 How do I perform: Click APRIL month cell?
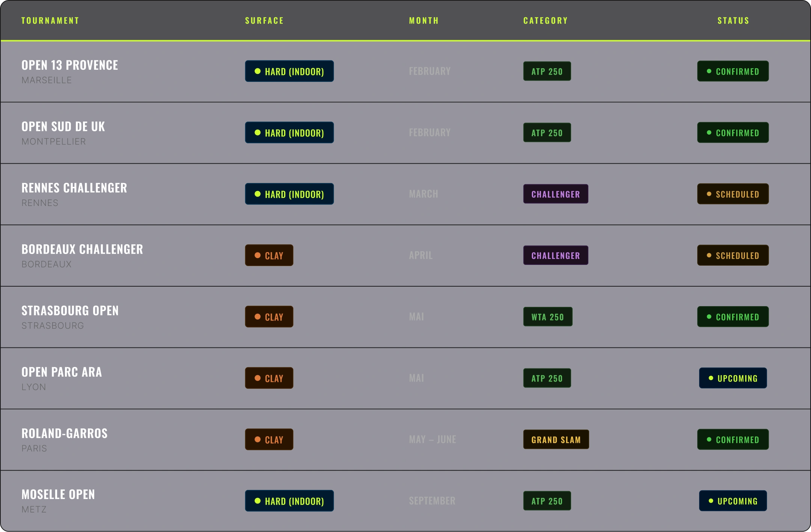pos(421,255)
